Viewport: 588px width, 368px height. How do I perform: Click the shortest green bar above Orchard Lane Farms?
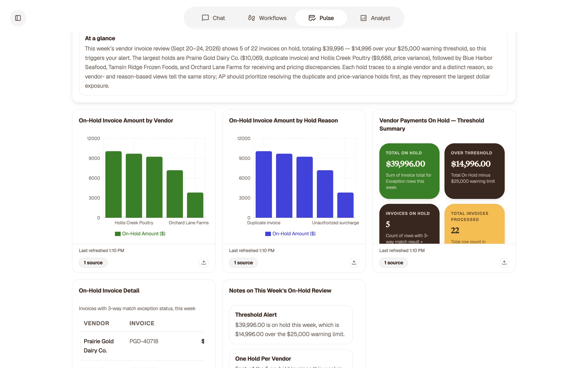195,205
